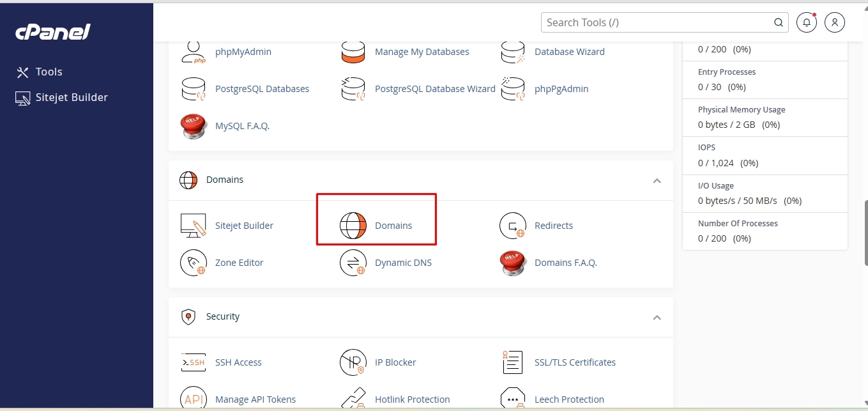The width and height of the screenshot is (868, 411).
Task: Click the cPanel logo
Action: click(x=53, y=31)
